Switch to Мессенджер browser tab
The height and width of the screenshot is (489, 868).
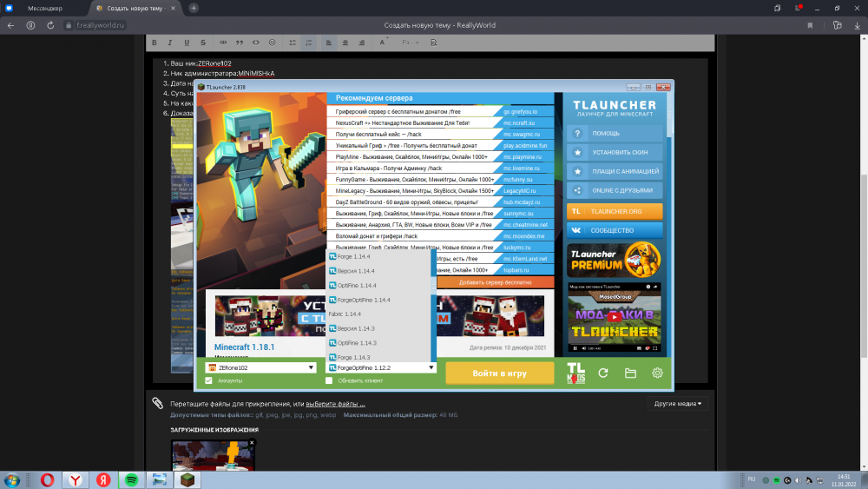(x=45, y=9)
